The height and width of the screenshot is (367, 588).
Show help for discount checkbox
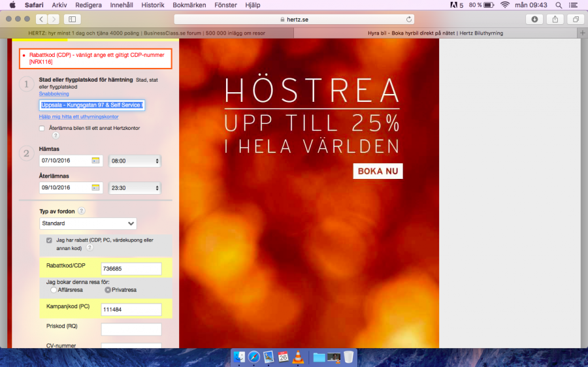(x=90, y=247)
